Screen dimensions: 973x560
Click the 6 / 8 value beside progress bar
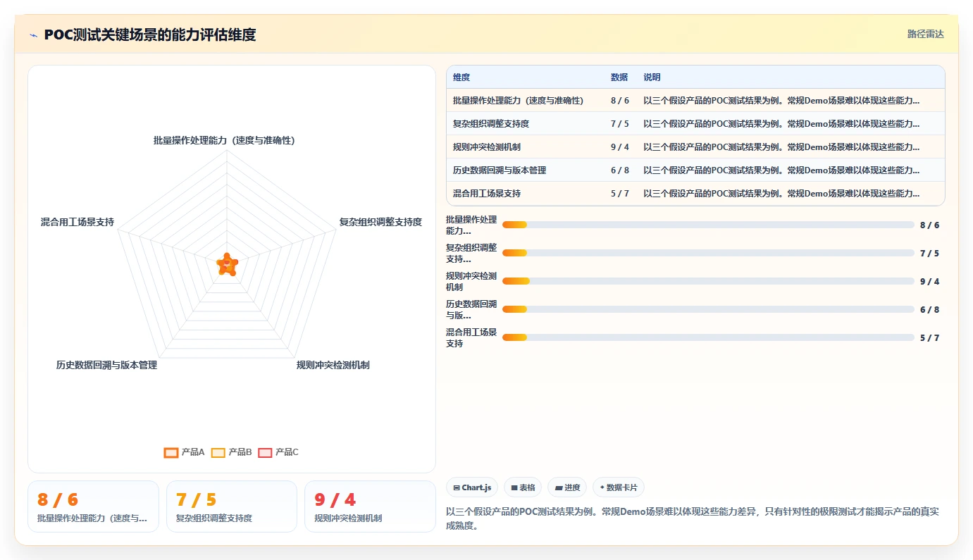click(929, 310)
